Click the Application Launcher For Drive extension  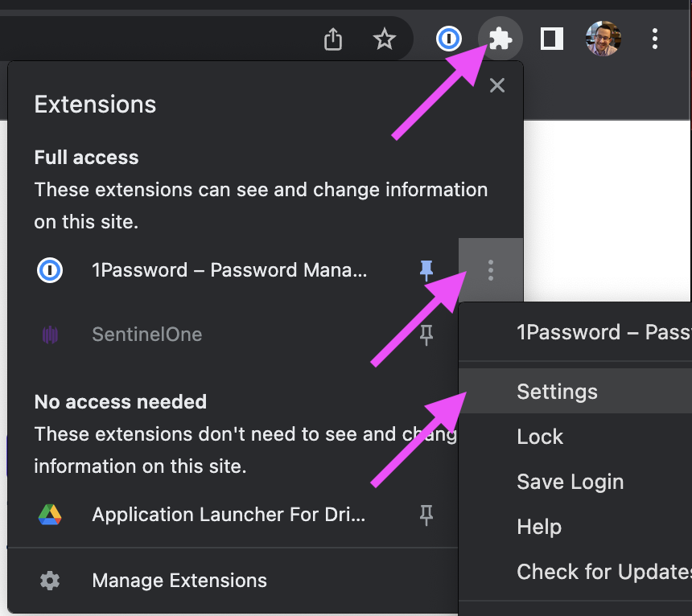tap(229, 515)
